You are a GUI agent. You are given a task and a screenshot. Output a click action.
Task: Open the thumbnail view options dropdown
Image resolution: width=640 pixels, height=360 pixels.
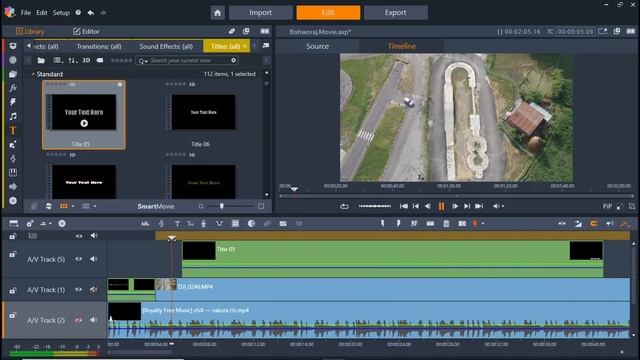73,206
